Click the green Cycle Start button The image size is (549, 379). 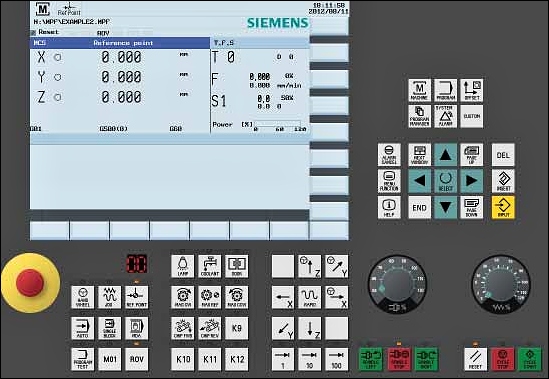click(x=530, y=359)
